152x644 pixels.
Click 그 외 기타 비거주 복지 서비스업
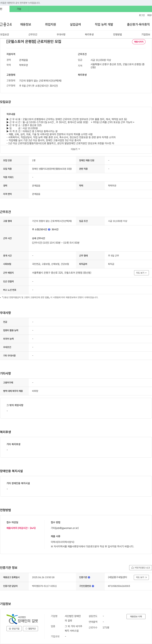[x=74, y=628]
